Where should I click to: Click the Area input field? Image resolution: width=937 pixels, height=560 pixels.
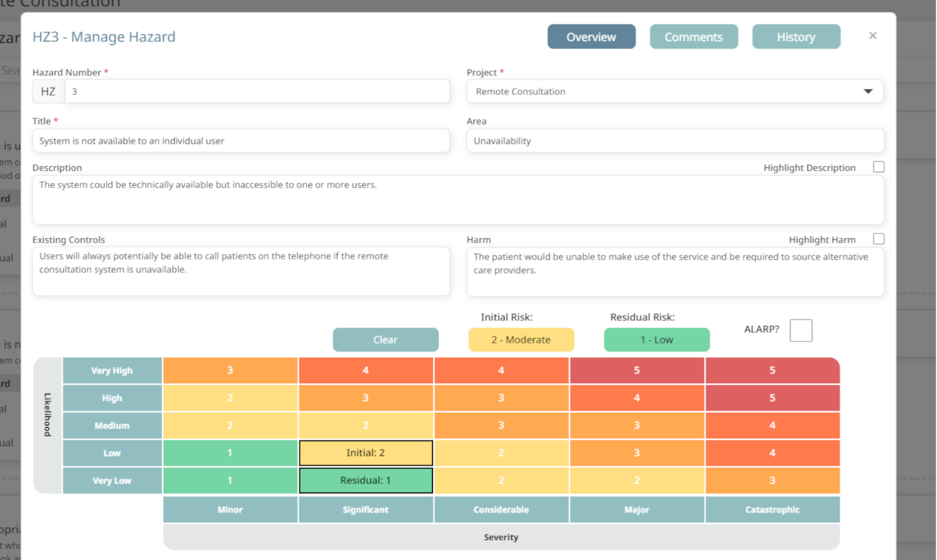tap(674, 141)
